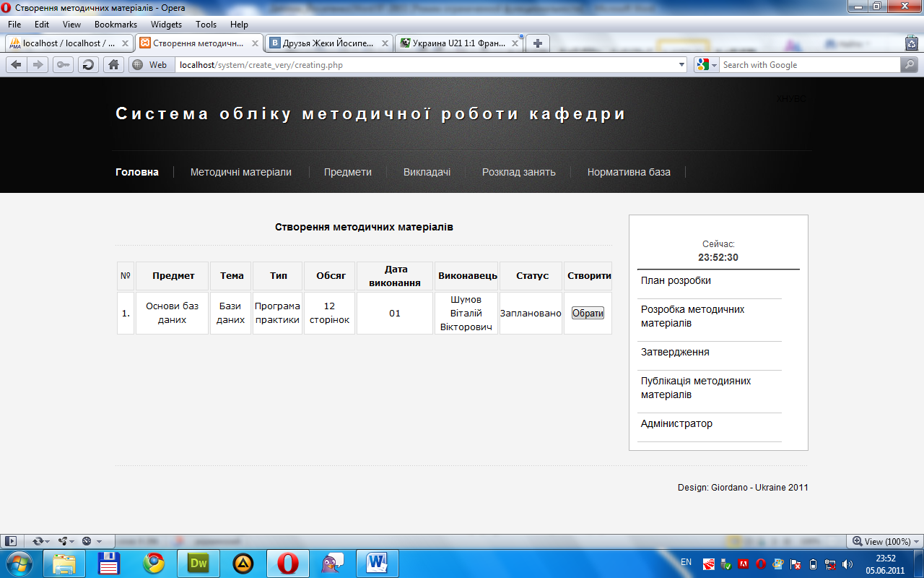
Task: Open the Google search engine dropdown
Action: pos(707,65)
